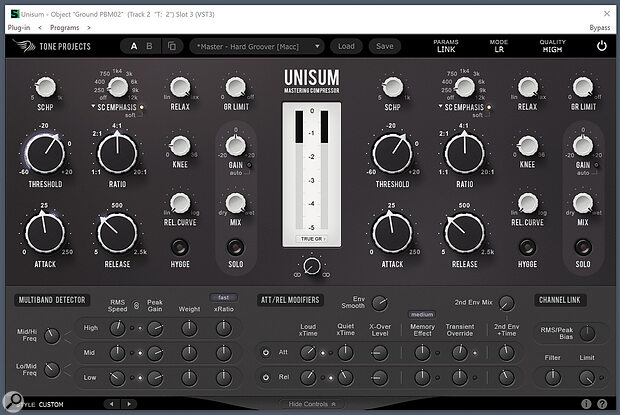
Task: Click the Tone Projects logo
Action: point(51,46)
